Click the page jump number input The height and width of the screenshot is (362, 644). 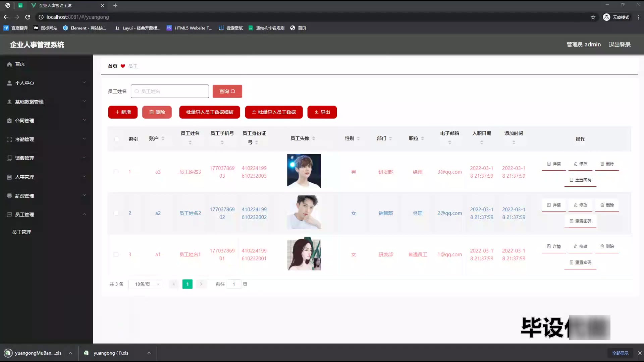[234, 284]
